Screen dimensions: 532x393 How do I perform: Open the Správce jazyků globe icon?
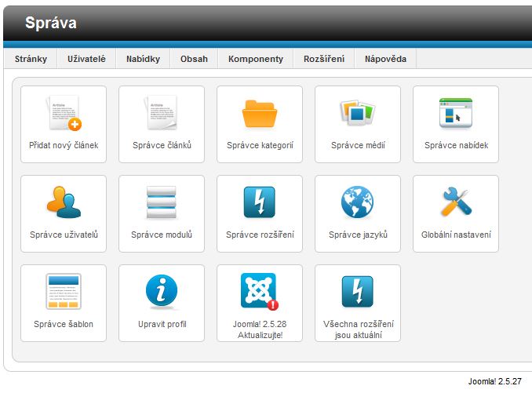(358, 204)
